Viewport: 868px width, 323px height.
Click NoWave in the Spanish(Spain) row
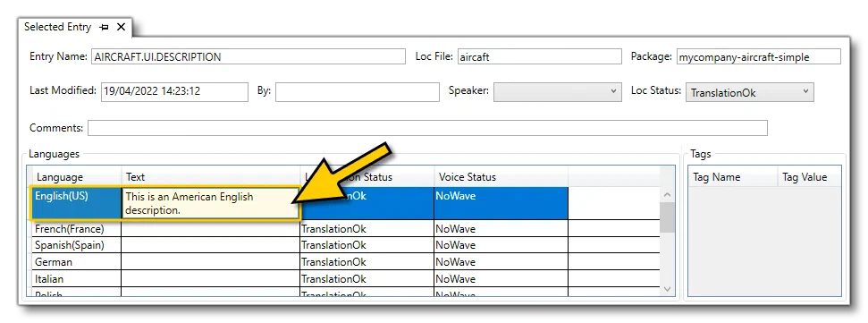point(501,245)
